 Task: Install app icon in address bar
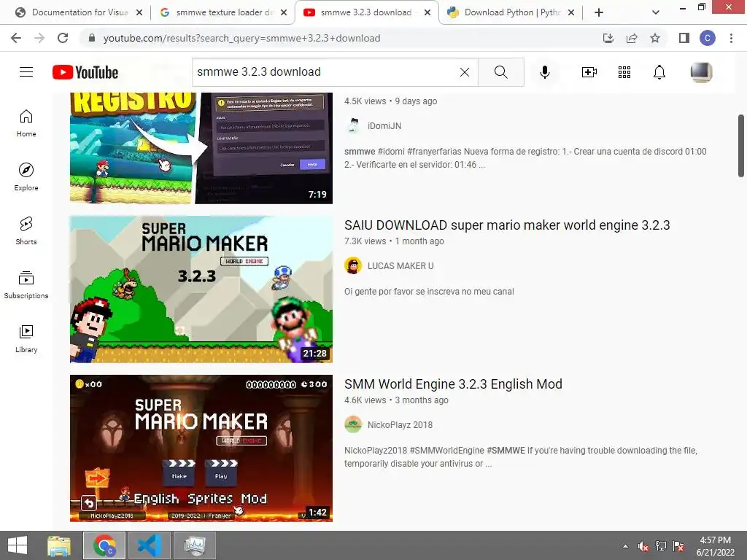pyautogui.click(x=608, y=38)
